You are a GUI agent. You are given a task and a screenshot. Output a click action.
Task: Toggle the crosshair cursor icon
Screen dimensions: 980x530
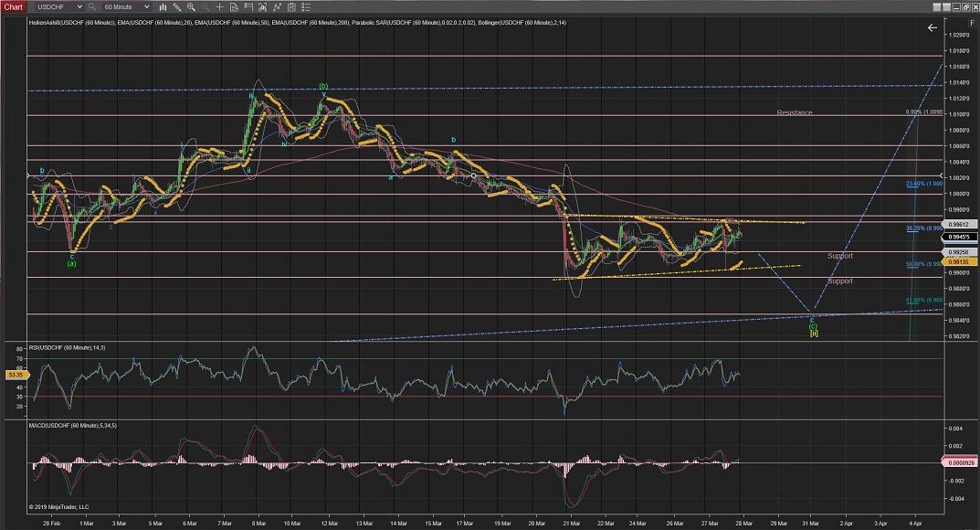tap(219, 6)
